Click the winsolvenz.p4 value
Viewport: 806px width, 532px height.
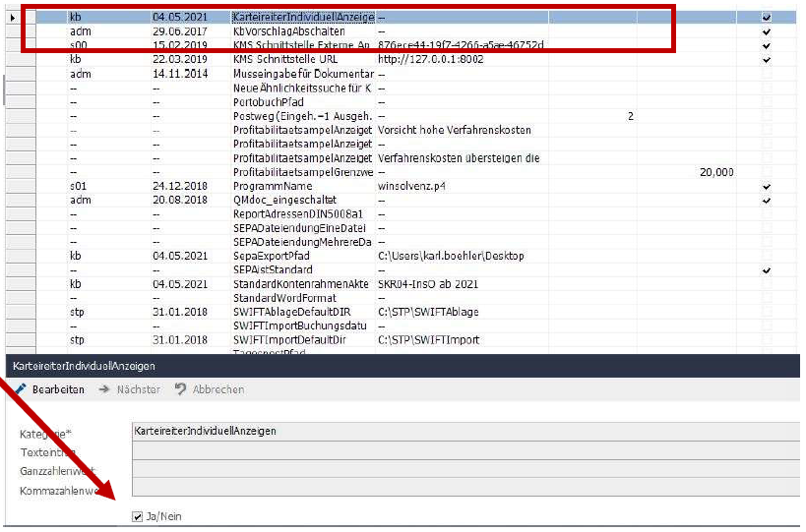click(x=411, y=186)
